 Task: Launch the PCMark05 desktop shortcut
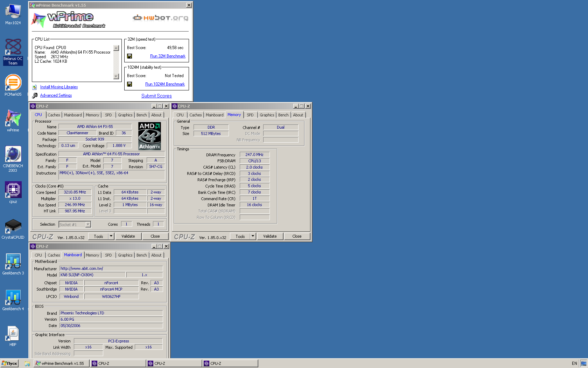13,85
